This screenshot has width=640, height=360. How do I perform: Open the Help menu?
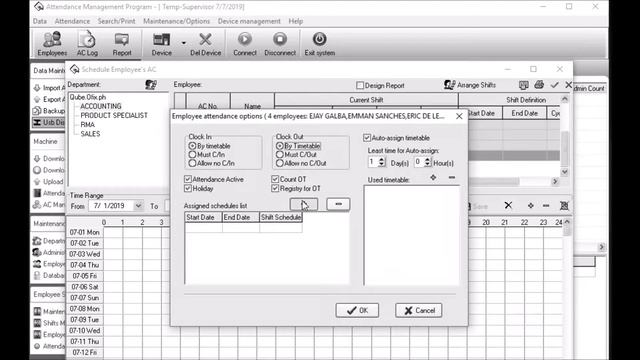click(296, 21)
